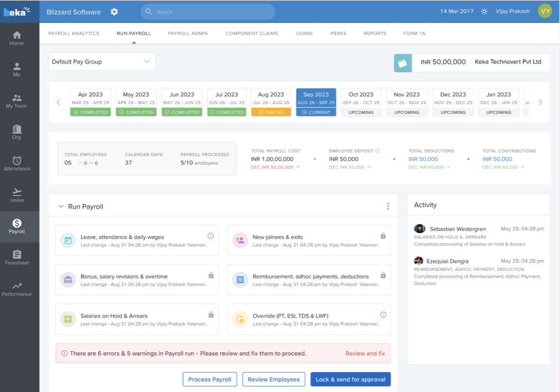Open Attendance from the sidebar

[17, 164]
